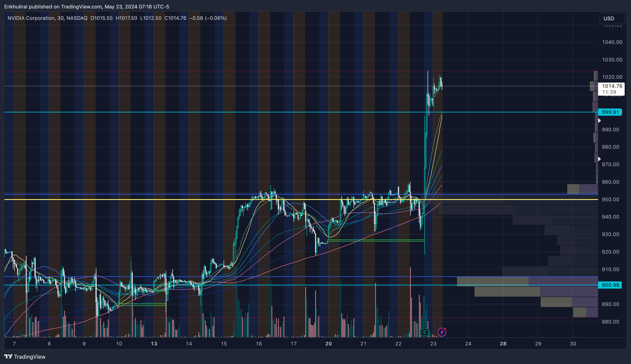The image size is (631, 364).
Task: Click the 'published on TradingView.com' header text
Action: [x=65, y=7]
